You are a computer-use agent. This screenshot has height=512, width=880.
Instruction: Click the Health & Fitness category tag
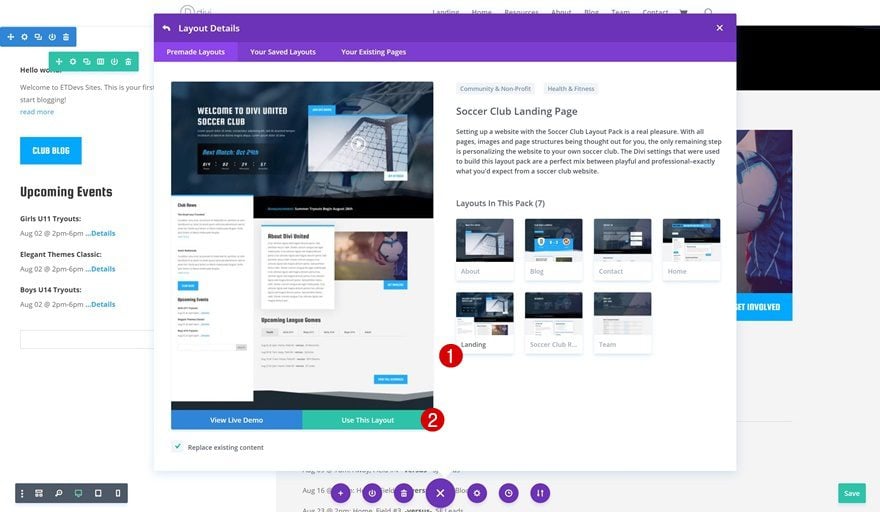pyautogui.click(x=571, y=89)
